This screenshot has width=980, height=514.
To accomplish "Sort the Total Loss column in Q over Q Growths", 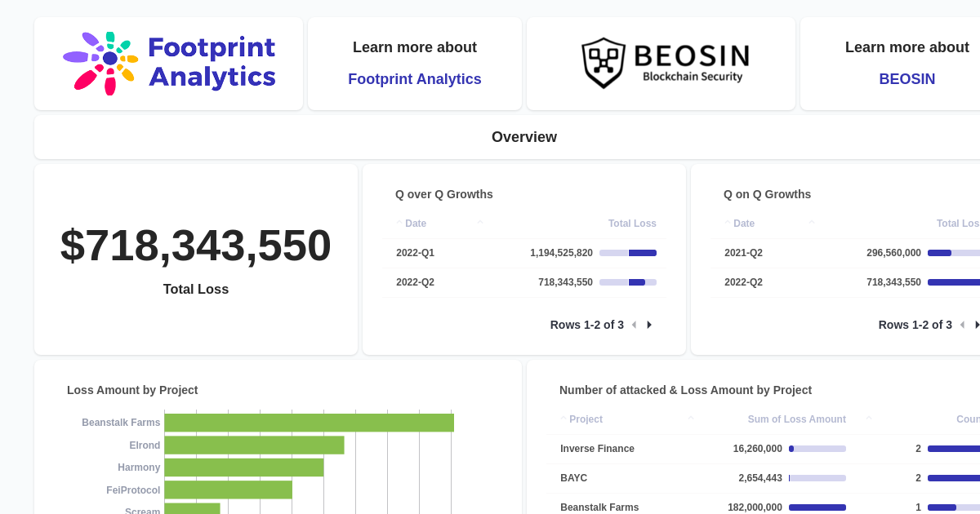I will [x=479, y=223].
